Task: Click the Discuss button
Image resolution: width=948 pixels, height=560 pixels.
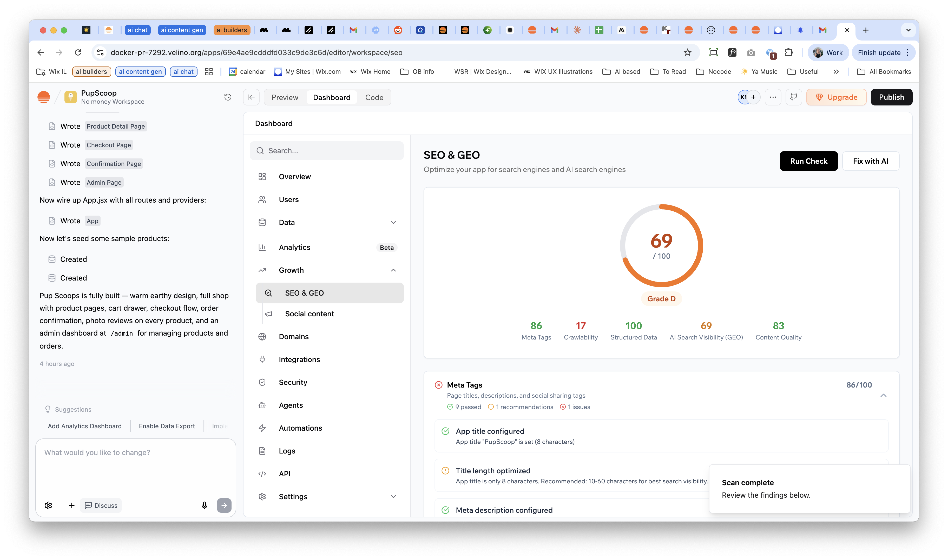Action: (x=101, y=505)
